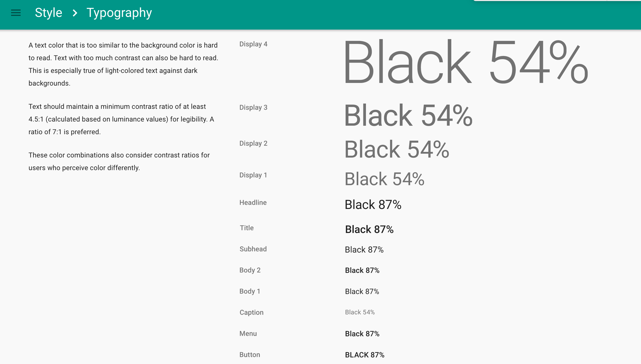Click the small Caption Black 54% sample
This screenshot has height=364, width=641.
point(360,312)
